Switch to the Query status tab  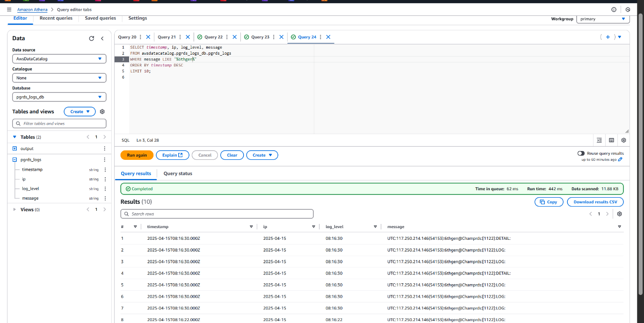[178, 173]
